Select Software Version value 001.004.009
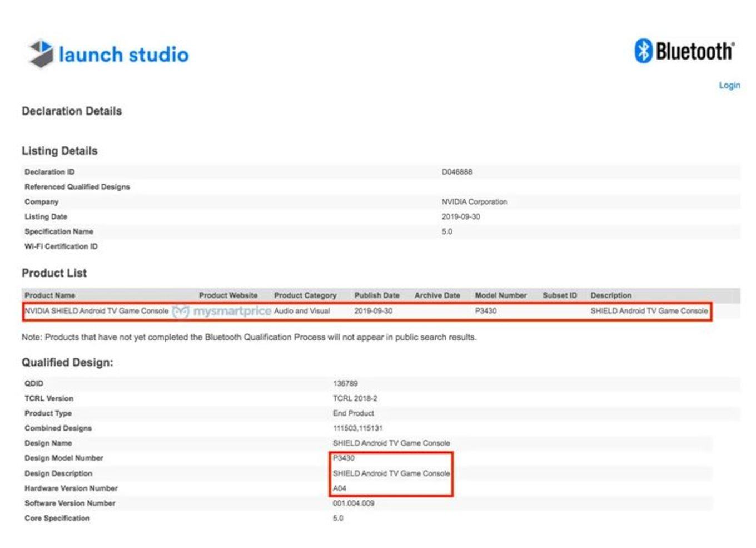The image size is (756, 548). point(353,503)
